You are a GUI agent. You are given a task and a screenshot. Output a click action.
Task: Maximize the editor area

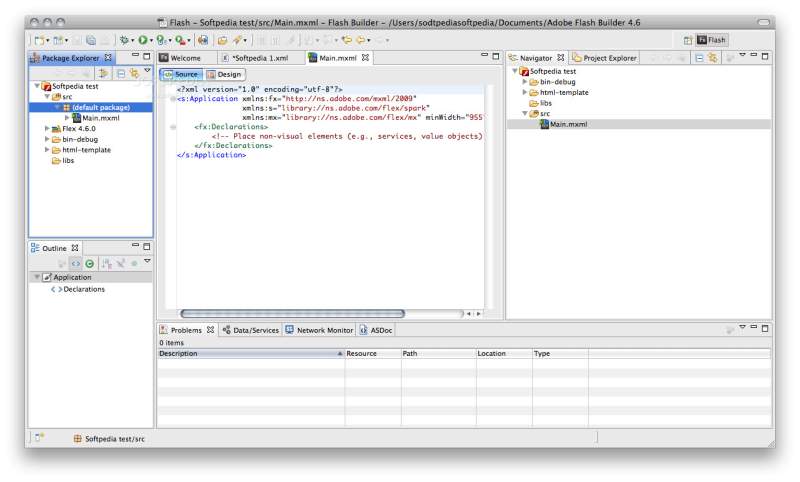495,56
